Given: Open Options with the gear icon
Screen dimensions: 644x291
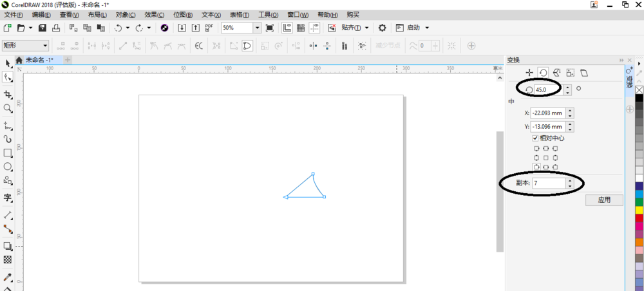Looking at the screenshot, I should (x=382, y=28).
